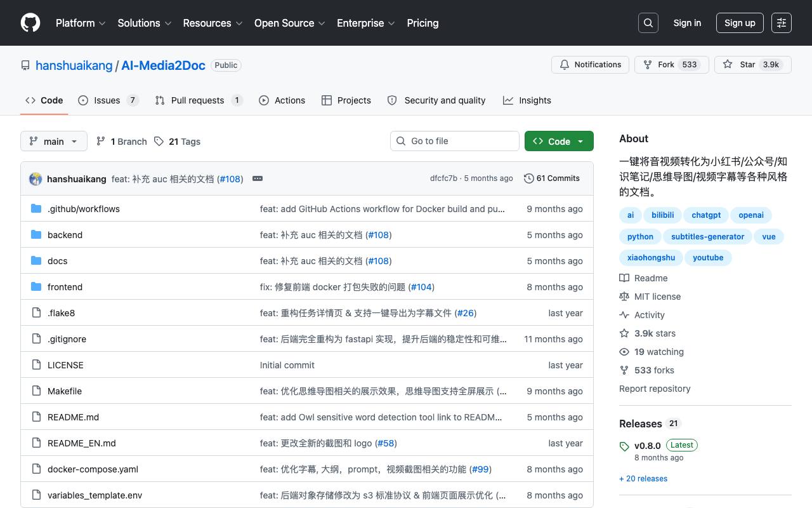Open the Pull requests tab
Screen dimensions: 812x508
199,100
